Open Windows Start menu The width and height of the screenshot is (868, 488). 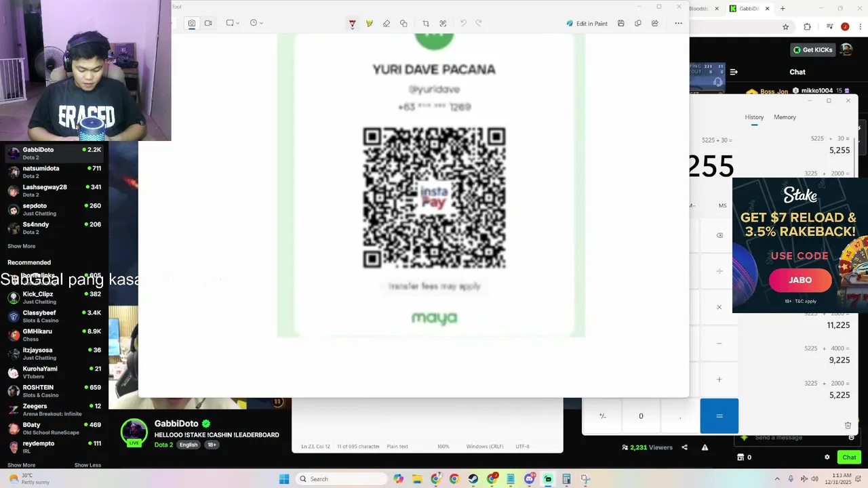tap(284, 479)
